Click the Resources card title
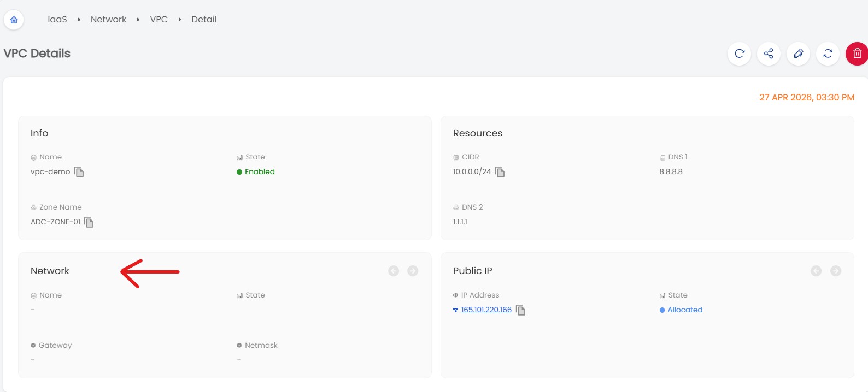Viewport: 868px width, 392px height. pyautogui.click(x=478, y=133)
